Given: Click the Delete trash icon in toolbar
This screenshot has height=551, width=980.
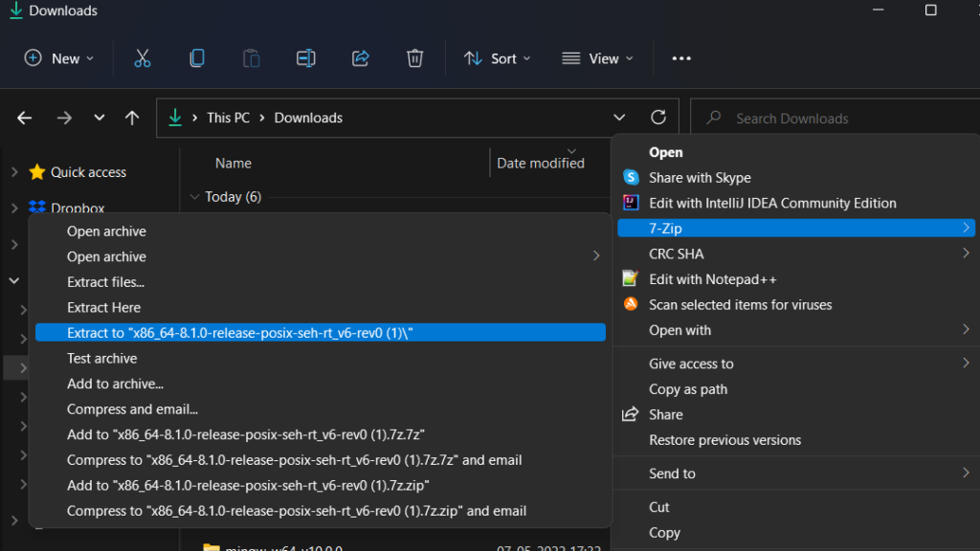Looking at the screenshot, I should point(414,58).
